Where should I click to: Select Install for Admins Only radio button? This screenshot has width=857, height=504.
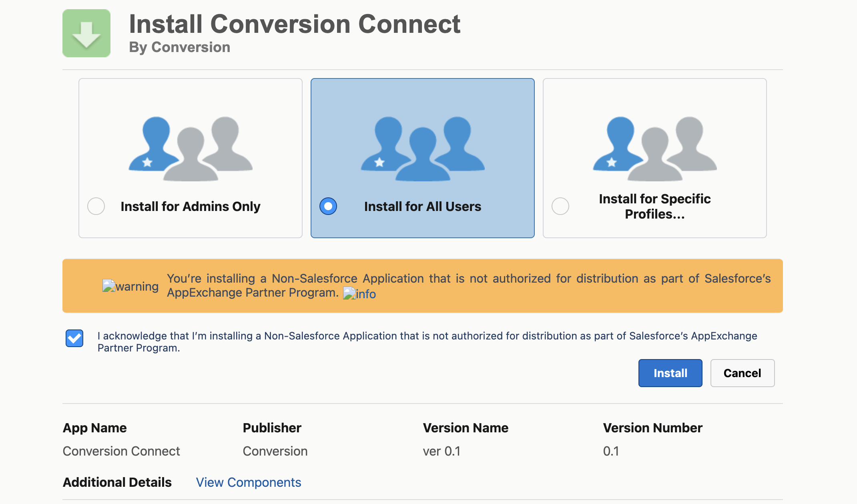tap(96, 206)
